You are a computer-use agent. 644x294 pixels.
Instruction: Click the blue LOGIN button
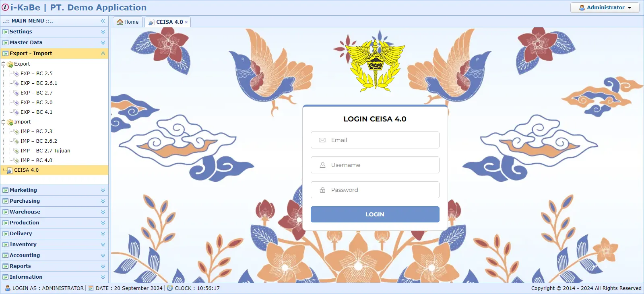375,214
